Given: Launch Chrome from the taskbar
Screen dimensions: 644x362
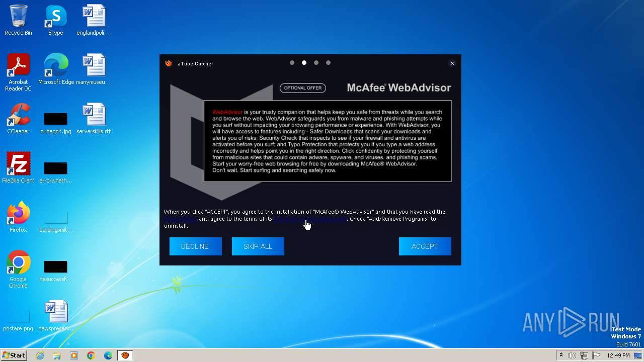Looking at the screenshot, I should point(91,355).
